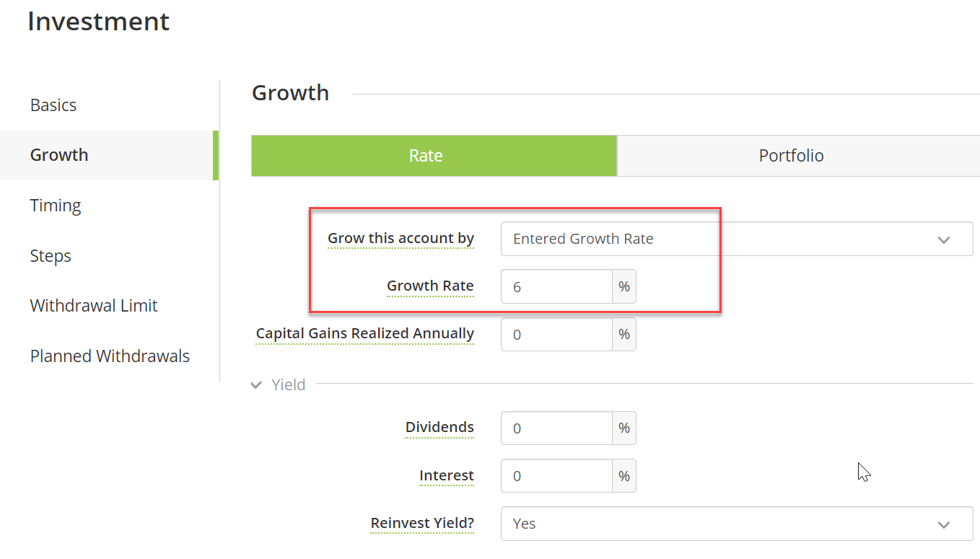
Task: Open the Steps sidebar section
Action: pyautogui.click(x=51, y=256)
